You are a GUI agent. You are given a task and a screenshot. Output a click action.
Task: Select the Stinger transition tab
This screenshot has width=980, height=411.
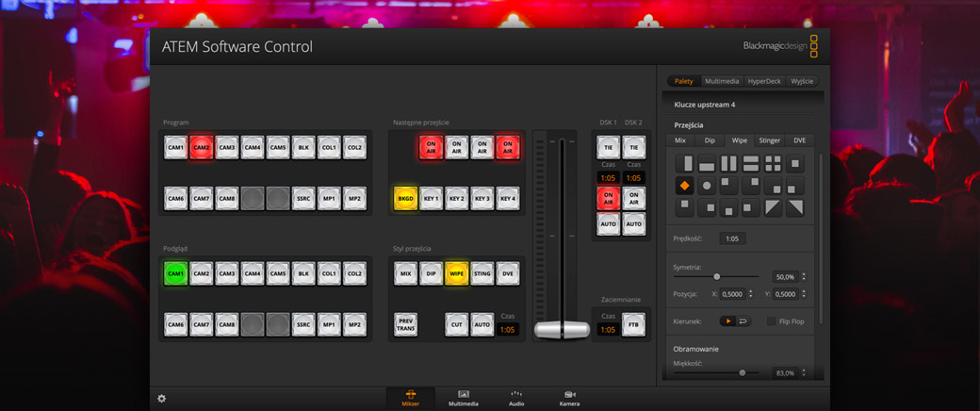pos(770,140)
